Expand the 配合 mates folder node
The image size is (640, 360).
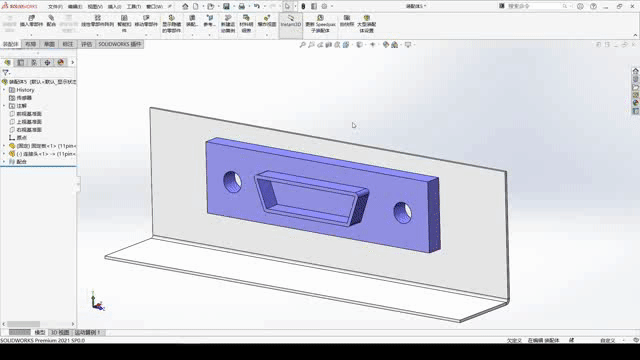coord(4,162)
